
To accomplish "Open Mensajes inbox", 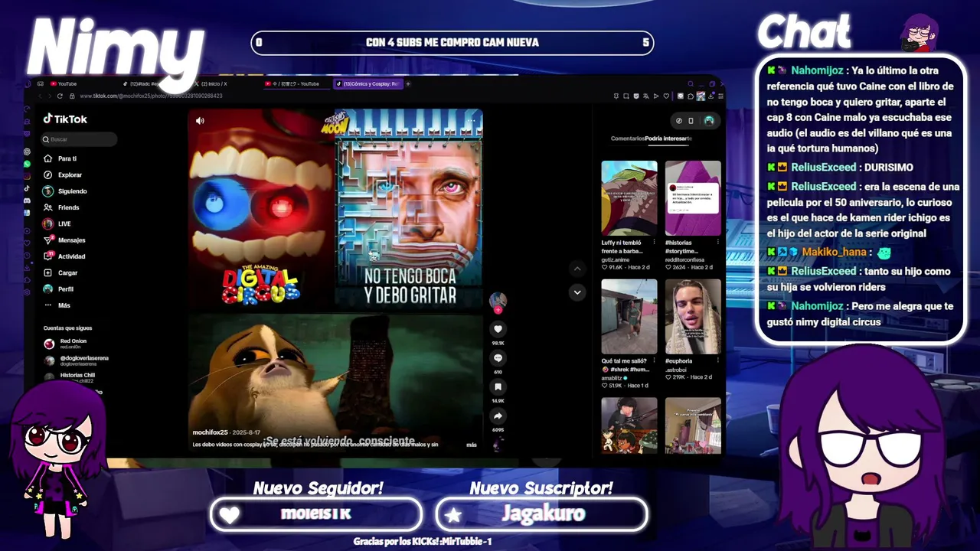I will point(64,240).
